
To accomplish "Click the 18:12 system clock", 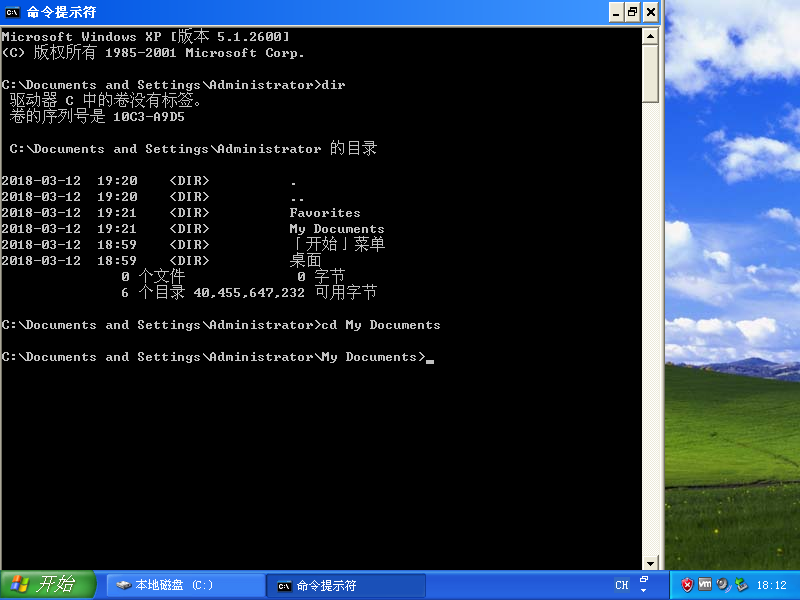I will tap(771, 585).
